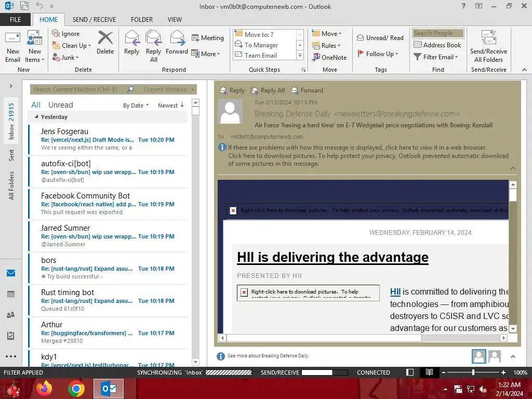Open the email from Rust timing bot
The width and height of the screenshot is (532, 399).
[108, 301]
